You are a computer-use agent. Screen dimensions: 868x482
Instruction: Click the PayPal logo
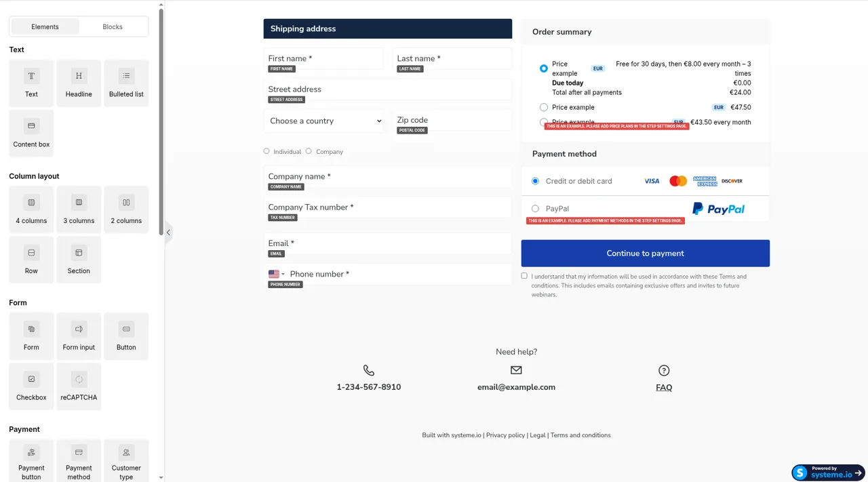click(x=718, y=209)
